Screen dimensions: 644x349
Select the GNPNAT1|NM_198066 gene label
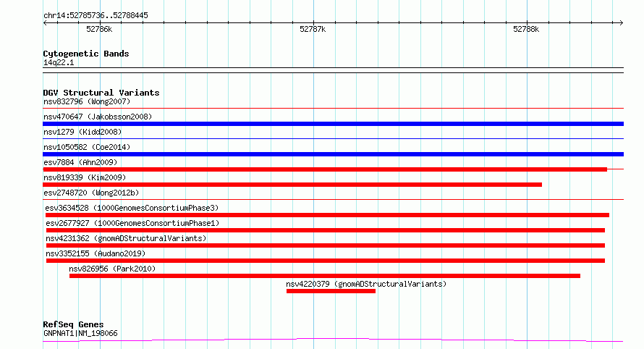[80, 333]
